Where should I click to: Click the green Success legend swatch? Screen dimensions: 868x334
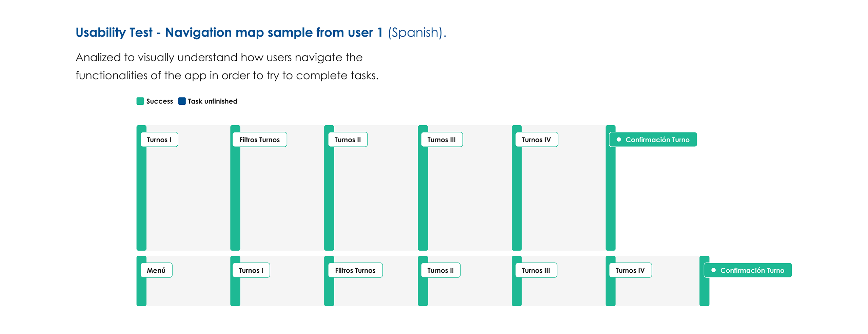(x=140, y=101)
